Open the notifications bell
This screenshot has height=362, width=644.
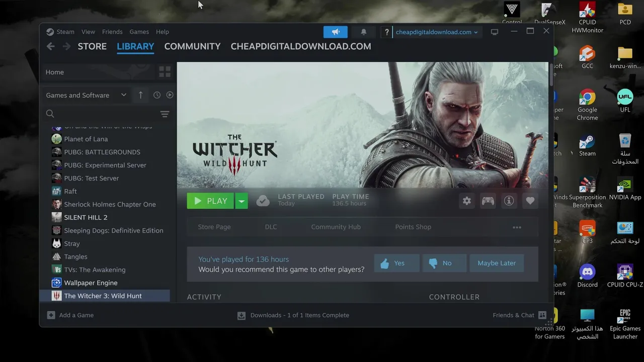point(364,32)
